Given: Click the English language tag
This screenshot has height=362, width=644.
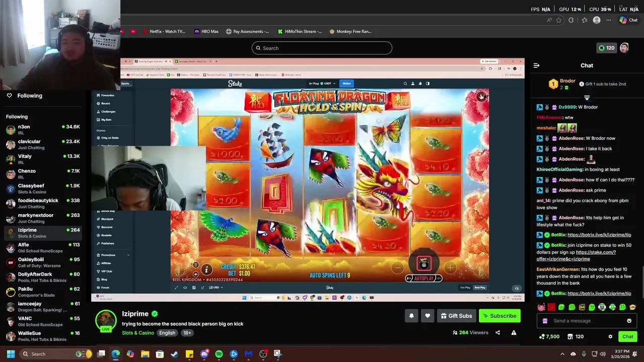Looking at the screenshot, I should (167, 333).
